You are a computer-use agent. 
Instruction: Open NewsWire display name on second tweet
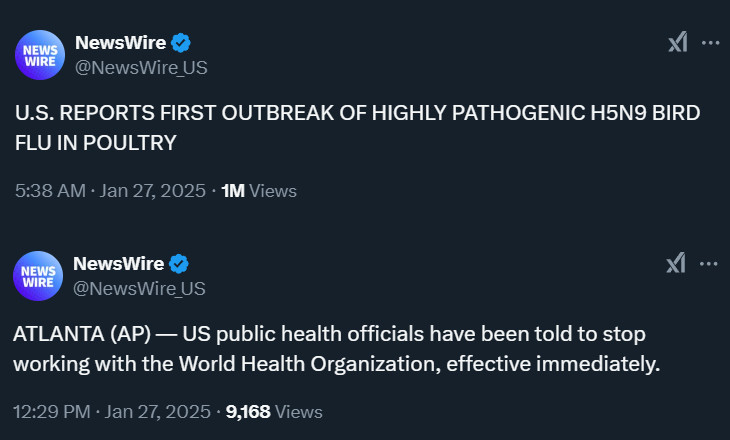tap(119, 264)
